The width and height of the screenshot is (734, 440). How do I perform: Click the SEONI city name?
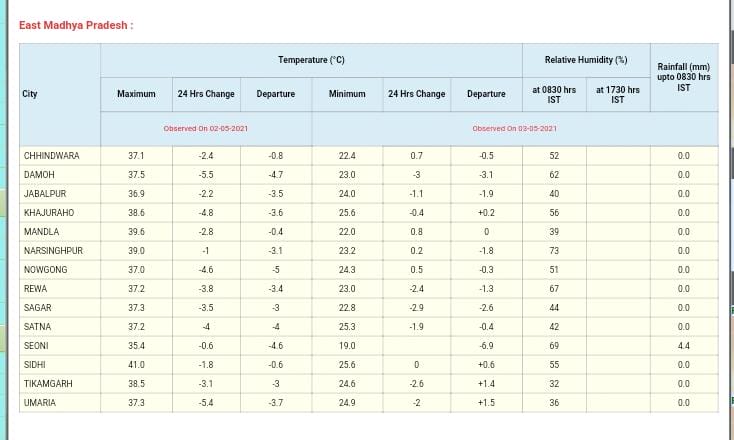pos(36,346)
